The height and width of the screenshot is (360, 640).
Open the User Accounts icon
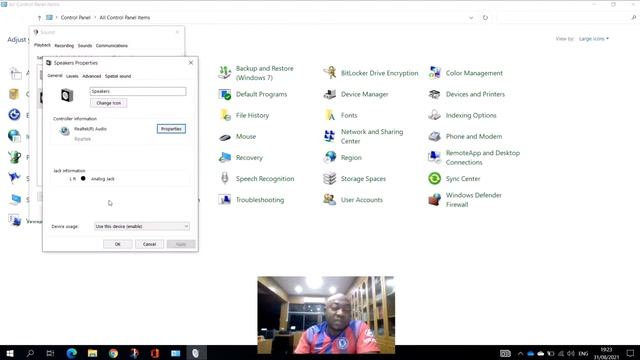(x=329, y=200)
